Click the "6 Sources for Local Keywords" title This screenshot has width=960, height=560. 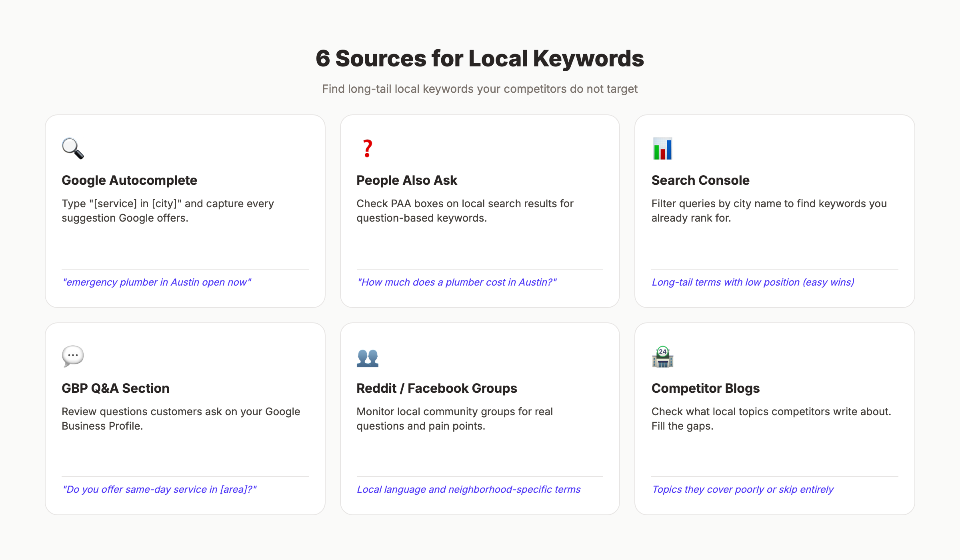click(x=480, y=58)
